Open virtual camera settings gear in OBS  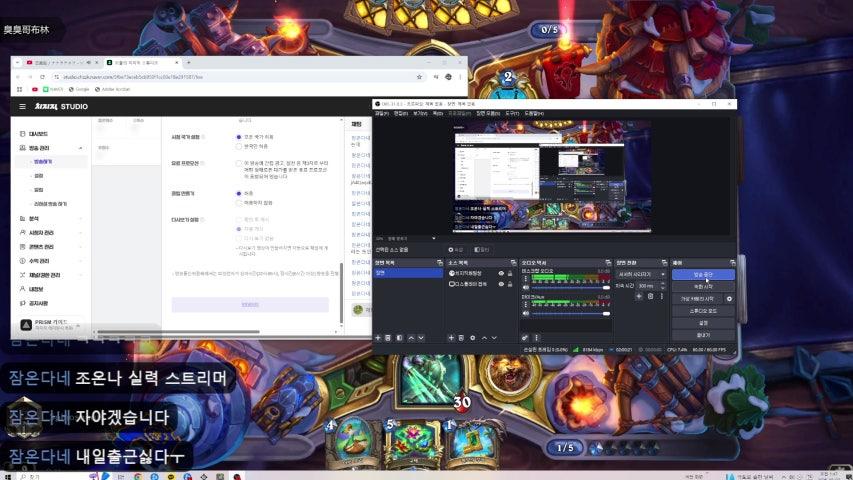click(x=729, y=299)
